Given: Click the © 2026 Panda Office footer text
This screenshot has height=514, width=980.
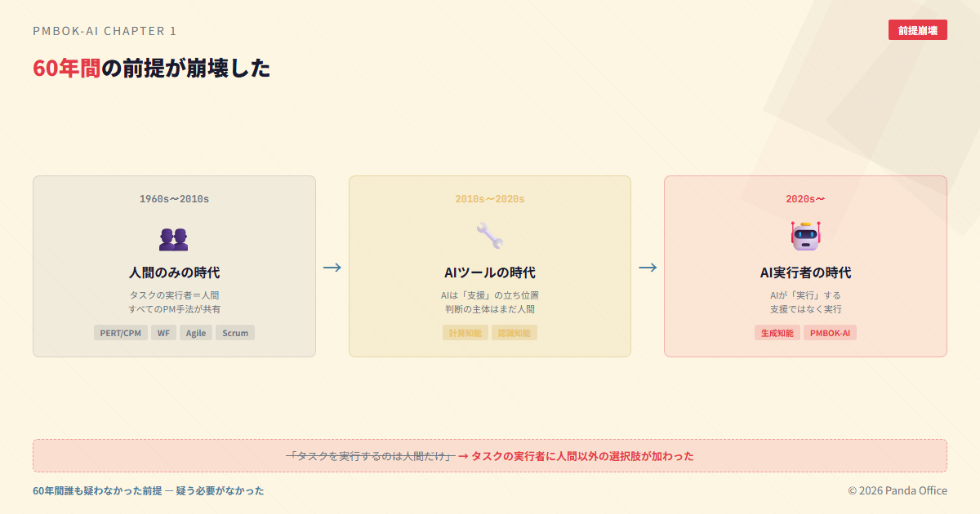Looking at the screenshot, I should 897,490.
